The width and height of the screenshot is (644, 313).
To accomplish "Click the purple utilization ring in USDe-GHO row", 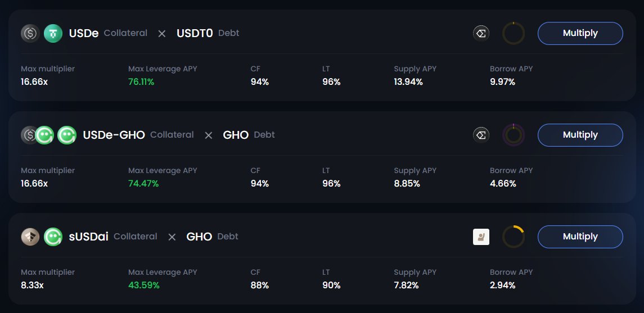I will [x=514, y=135].
